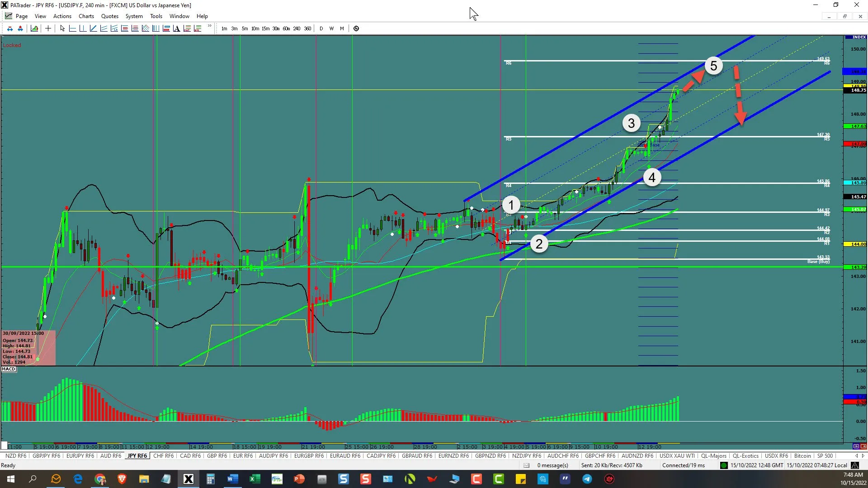
Task: Click the clock icon in toolbar
Action: coord(356,28)
